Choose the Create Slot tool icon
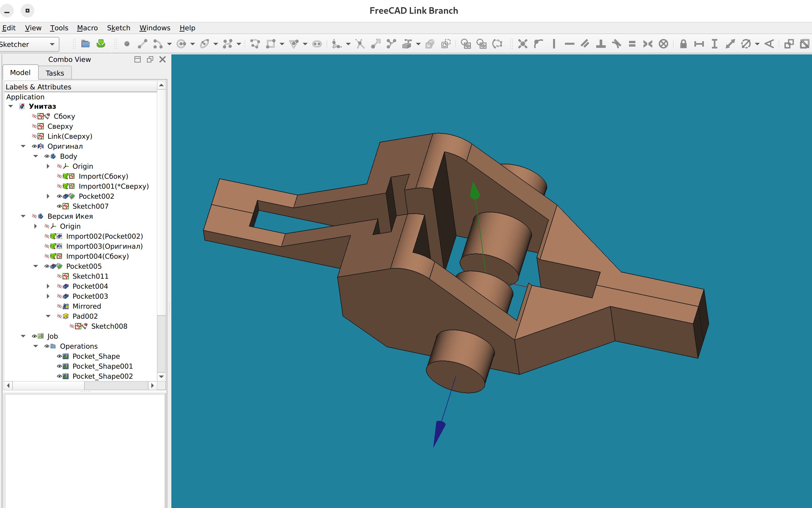The width and height of the screenshot is (812, 508). tap(317, 44)
